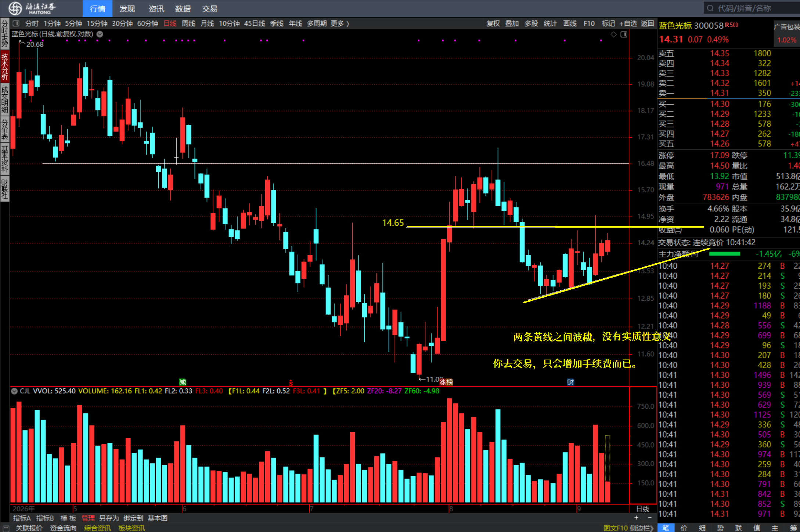Viewport: 800px width, 532px height.
Task: Click the +自选 add to watchlist button
Action: click(x=628, y=23)
